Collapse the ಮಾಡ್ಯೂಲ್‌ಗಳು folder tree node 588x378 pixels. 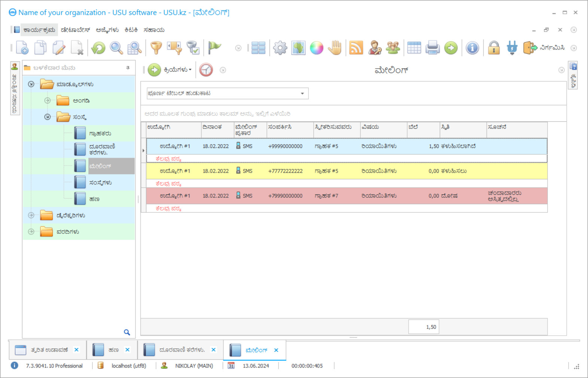[31, 84]
